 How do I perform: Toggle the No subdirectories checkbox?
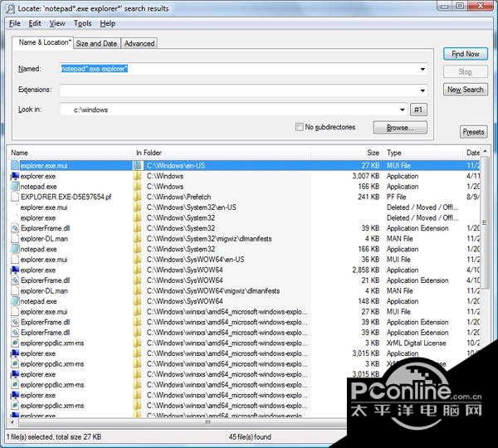tap(299, 127)
